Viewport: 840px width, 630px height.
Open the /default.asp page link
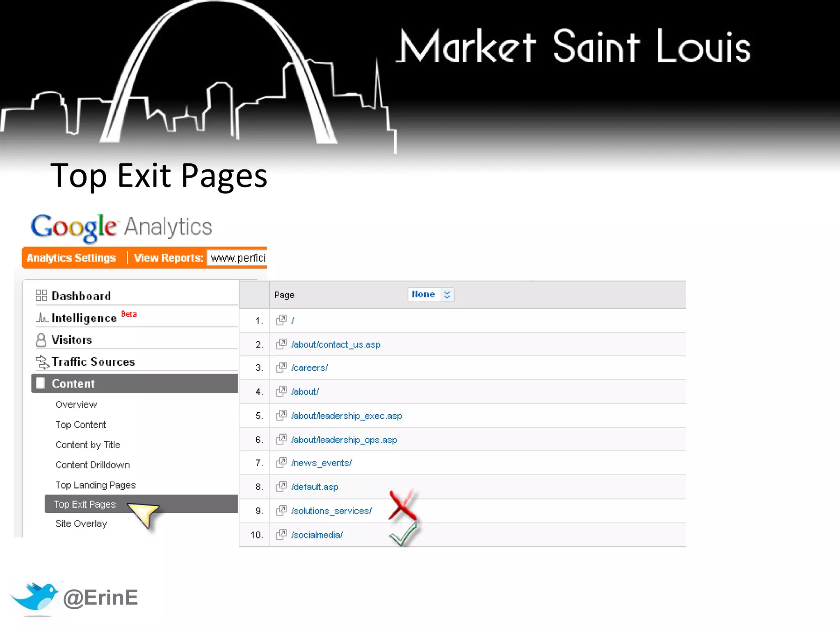315,487
